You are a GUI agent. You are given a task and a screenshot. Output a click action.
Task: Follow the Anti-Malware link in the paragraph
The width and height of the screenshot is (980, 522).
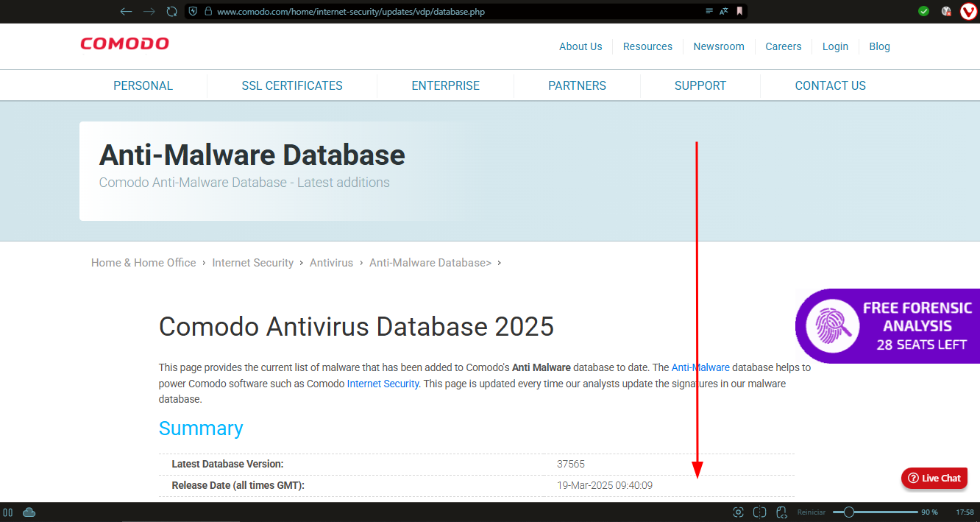[700, 367]
